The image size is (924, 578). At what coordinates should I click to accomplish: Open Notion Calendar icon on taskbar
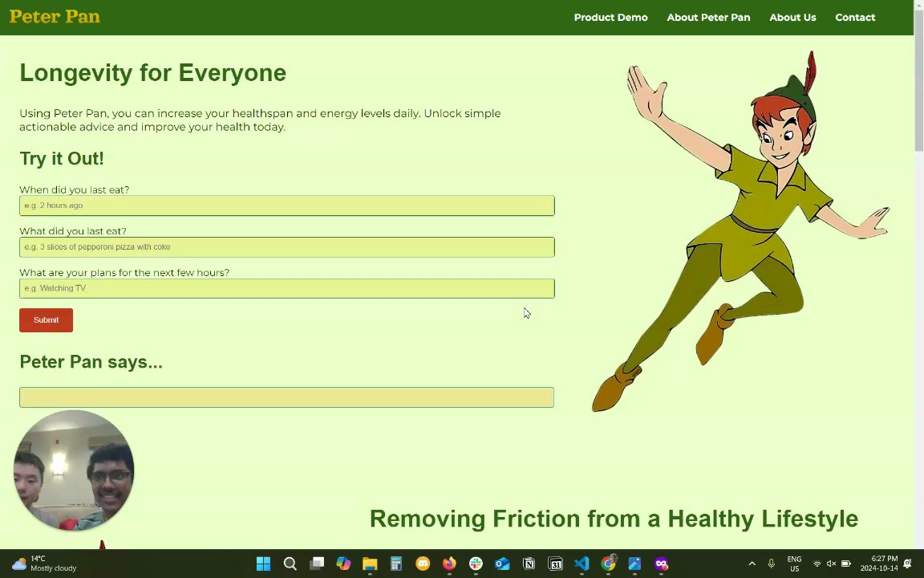click(x=555, y=564)
